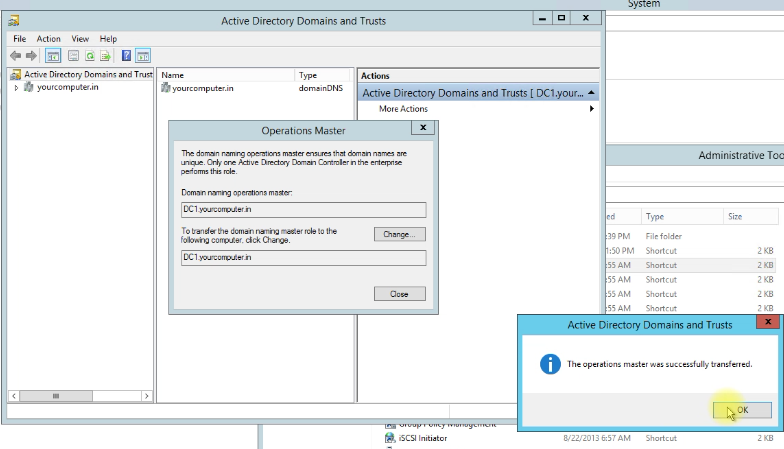Toggle Show/Hide Action Pane toolbar icon

(143, 56)
